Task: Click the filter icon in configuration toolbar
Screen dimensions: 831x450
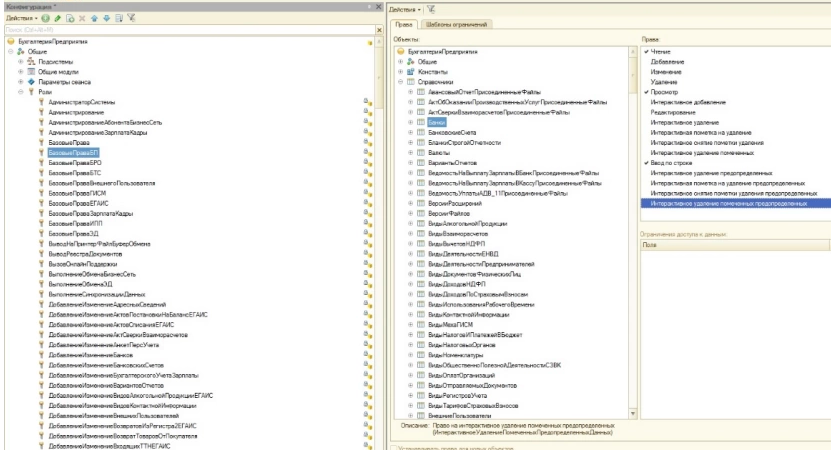Action: (133, 18)
